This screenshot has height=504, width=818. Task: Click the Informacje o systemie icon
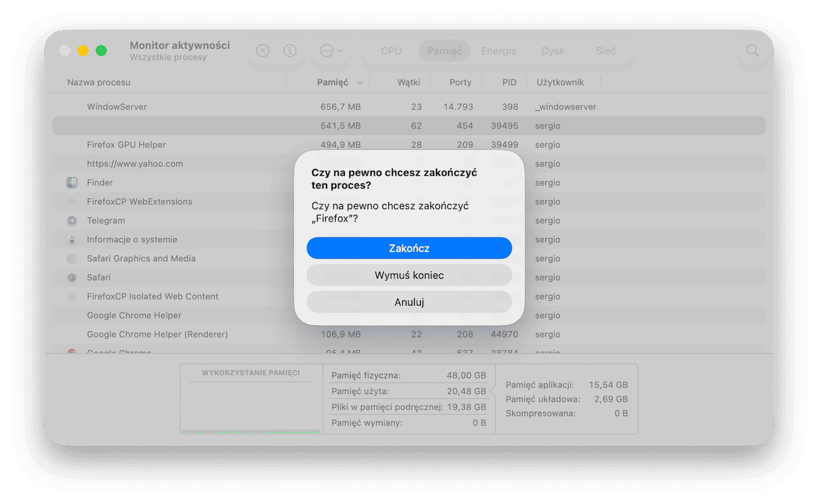click(x=72, y=239)
